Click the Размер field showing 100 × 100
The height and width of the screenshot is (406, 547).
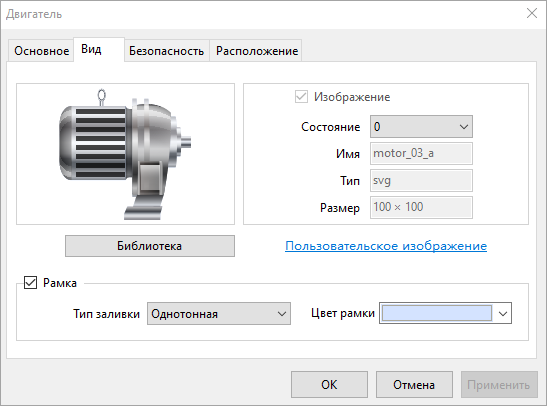coord(421,207)
